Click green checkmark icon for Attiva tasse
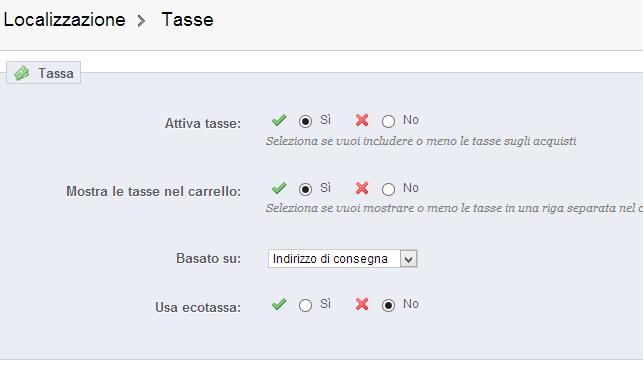This screenshot has width=643, height=385. 279,121
